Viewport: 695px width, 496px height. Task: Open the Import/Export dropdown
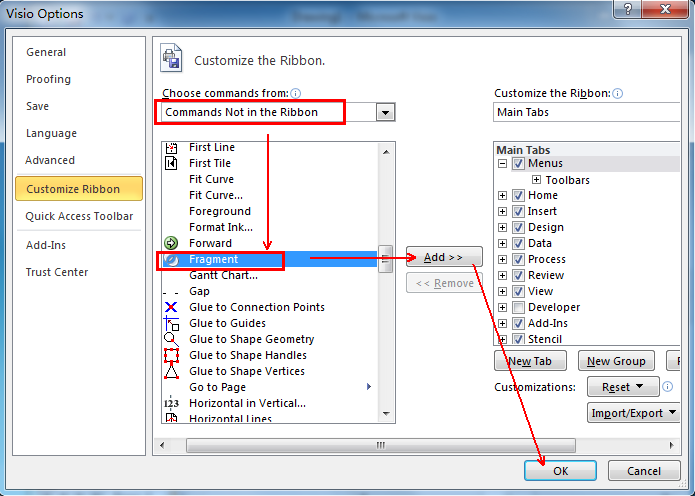(x=634, y=413)
